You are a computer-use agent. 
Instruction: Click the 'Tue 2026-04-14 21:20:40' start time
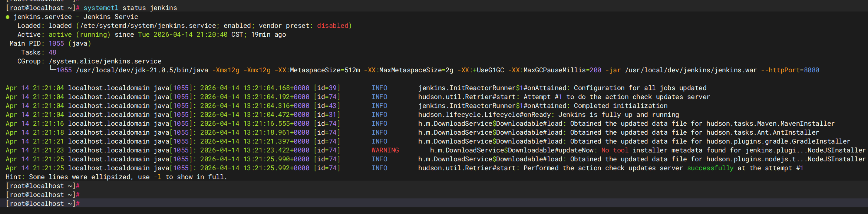click(183, 34)
